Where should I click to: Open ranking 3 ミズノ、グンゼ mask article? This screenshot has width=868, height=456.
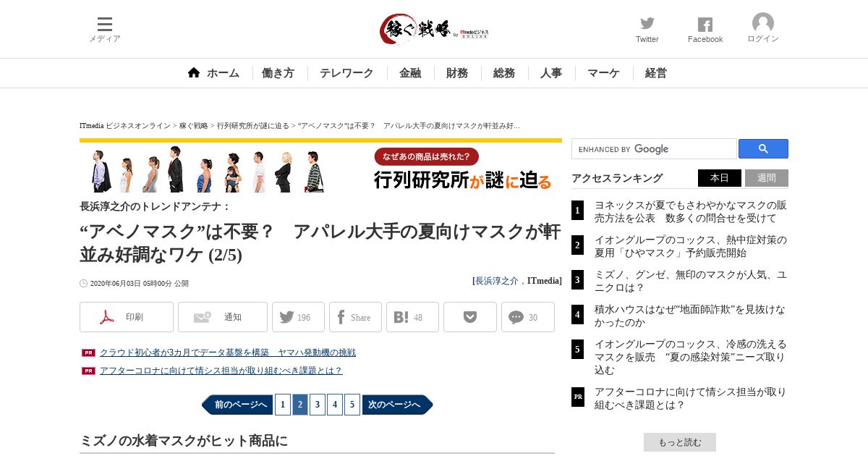690,281
